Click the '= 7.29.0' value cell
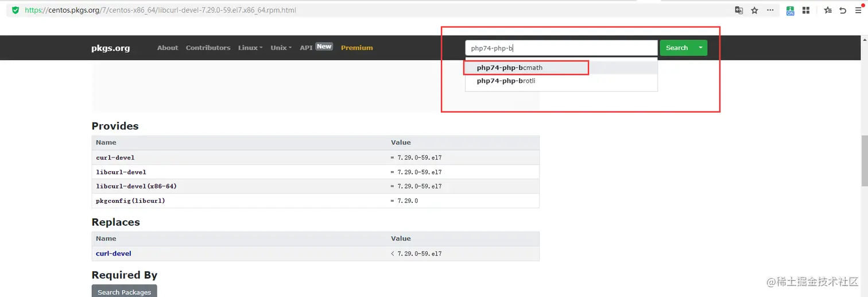Image resolution: width=868 pixels, height=297 pixels. (404, 201)
